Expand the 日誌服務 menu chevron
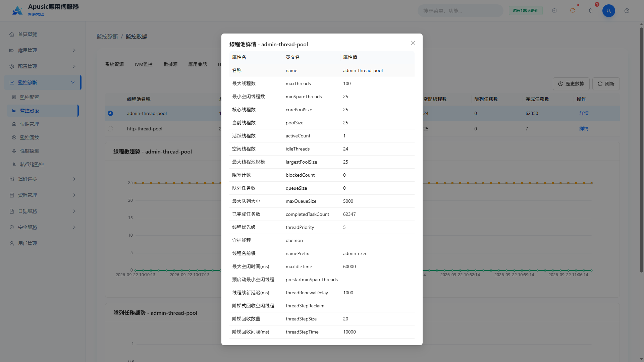 pos(74,211)
